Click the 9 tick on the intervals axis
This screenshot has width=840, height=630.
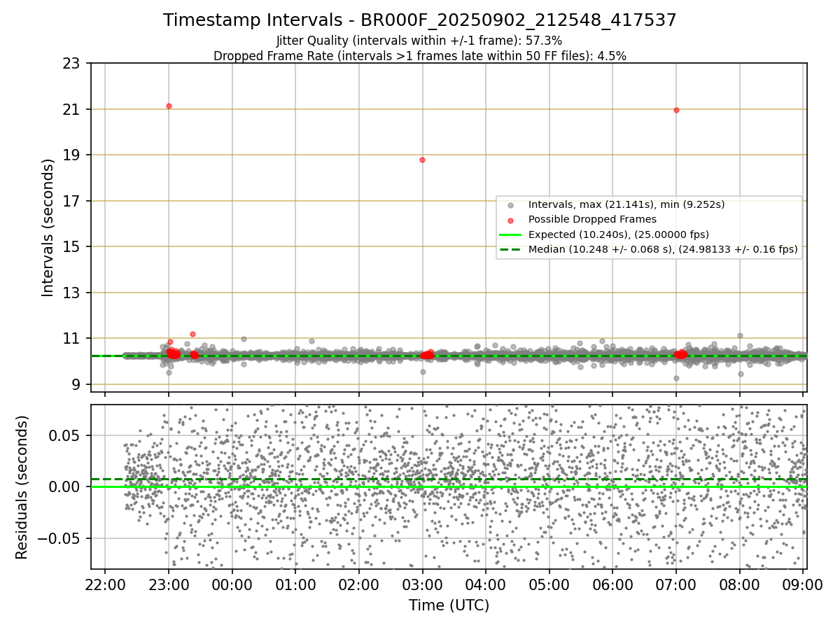click(76, 384)
